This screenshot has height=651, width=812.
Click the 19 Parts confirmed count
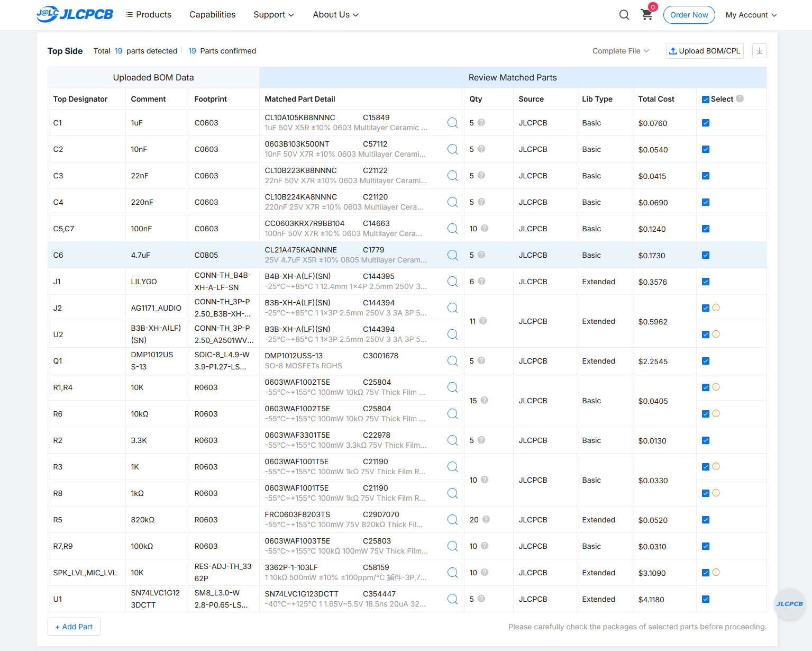coord(193,51)
